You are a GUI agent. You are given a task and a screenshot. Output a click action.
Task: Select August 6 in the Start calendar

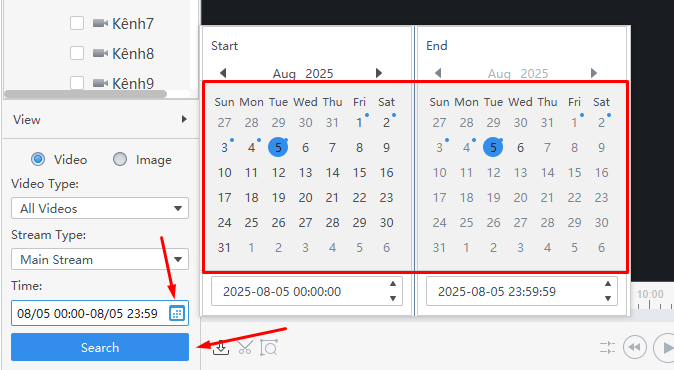coord(305,148)
